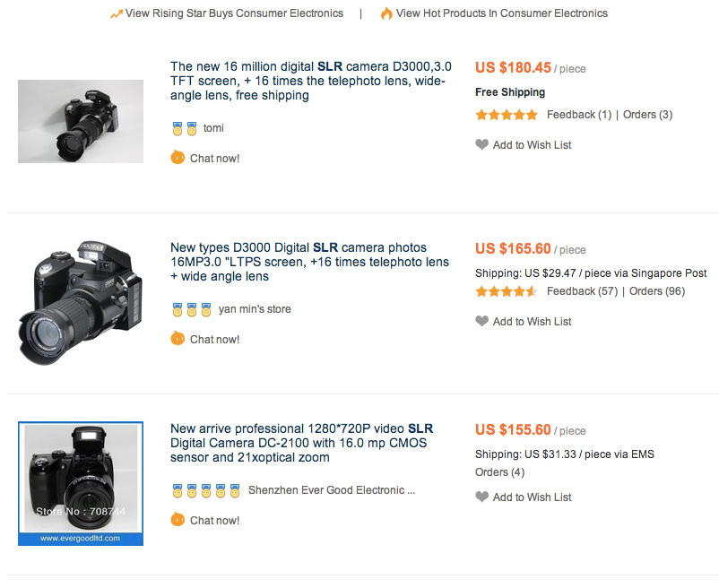Open the first camera product thumbnail

coord(81,121)
